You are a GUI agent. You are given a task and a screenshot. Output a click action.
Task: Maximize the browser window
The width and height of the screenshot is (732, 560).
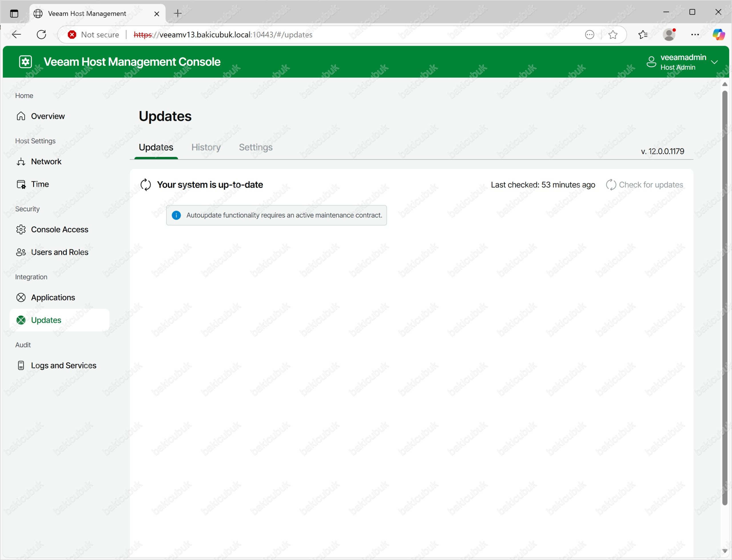(x=692, y=12)
